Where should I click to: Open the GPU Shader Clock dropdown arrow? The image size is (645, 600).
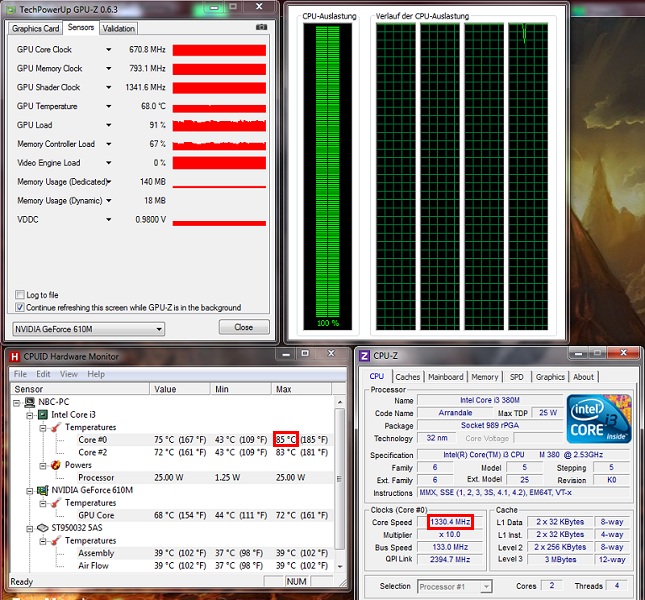click(x=109, y=88)
